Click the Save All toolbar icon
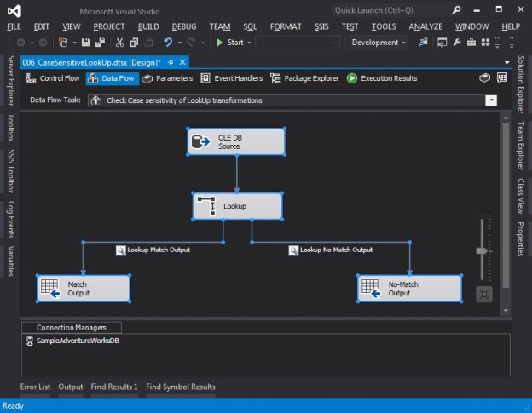The image size is (532, 413). tap(100, 43)
